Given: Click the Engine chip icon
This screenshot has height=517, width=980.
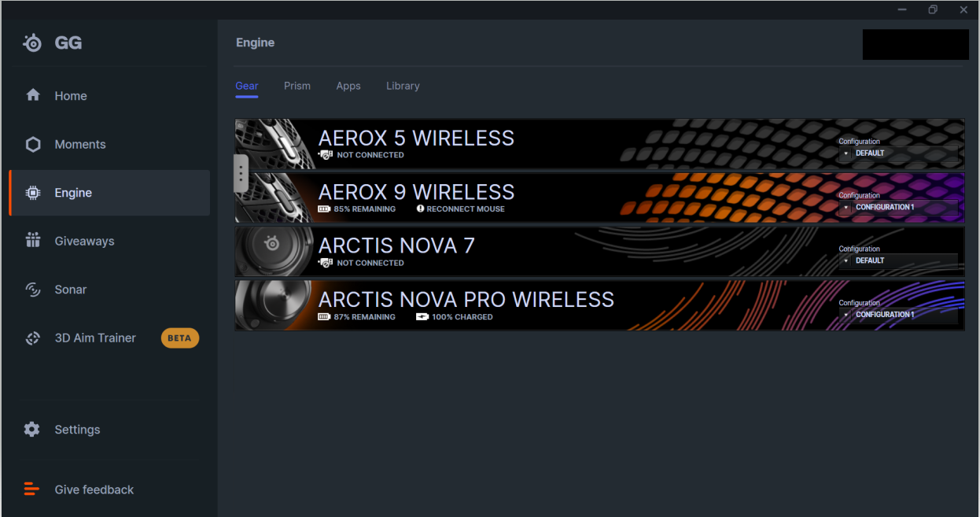Looking at the screenshot, I should (33, 193).
